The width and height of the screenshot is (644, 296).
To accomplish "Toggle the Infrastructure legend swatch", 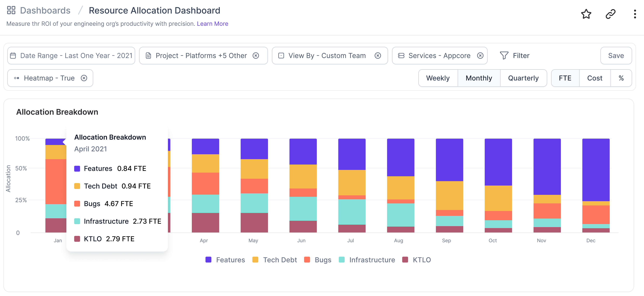I will click(342, 260).
